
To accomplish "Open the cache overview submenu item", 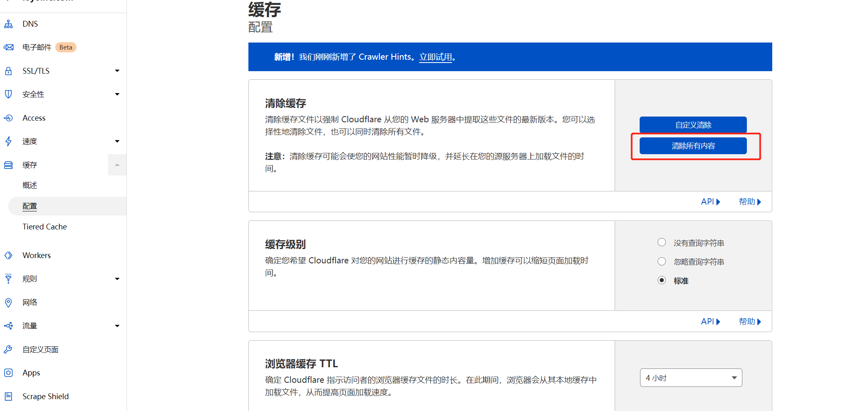I will 30,185.
